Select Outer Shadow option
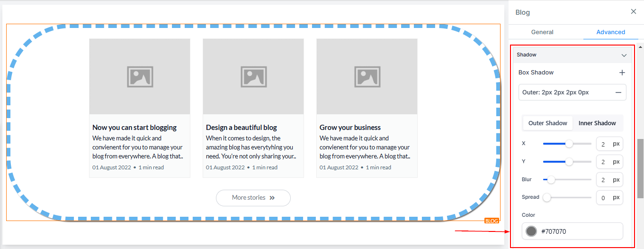Image resolution: width=644 pixels, height=249 pixels. click(x=547, y=123)
